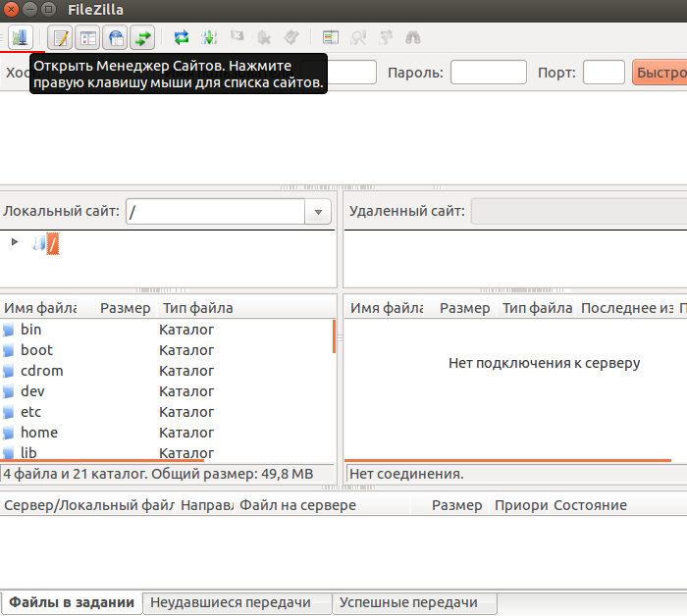Sort local files by Имя файла
Viewport: 687px width, 616px height.
click(x=40, y=308)
